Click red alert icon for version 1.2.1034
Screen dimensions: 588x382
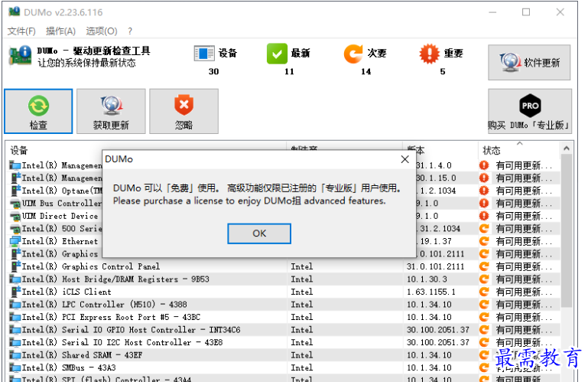(x=484, y=191)
